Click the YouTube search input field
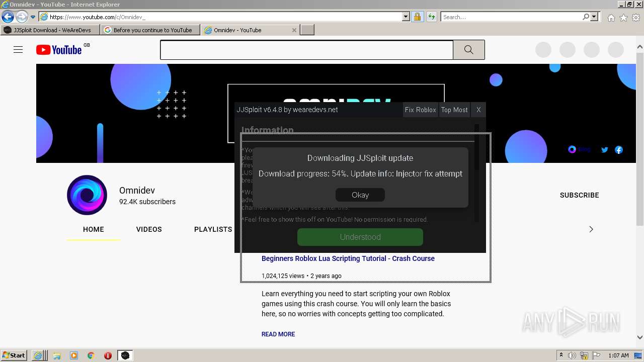644x362 pixels. [x=306, y=50]
